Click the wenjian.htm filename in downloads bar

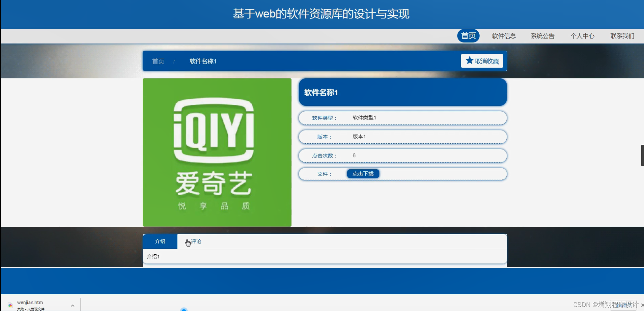pos(30,302)
